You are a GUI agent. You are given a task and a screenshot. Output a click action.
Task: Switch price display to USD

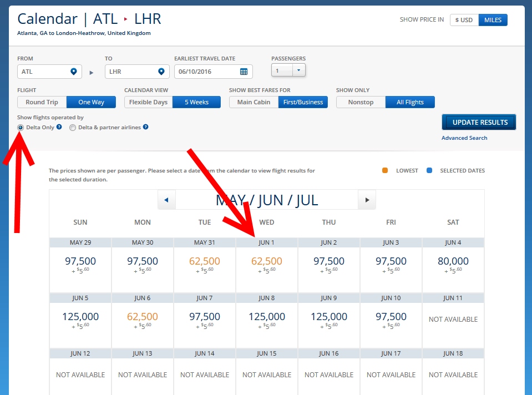pos(464,20)
